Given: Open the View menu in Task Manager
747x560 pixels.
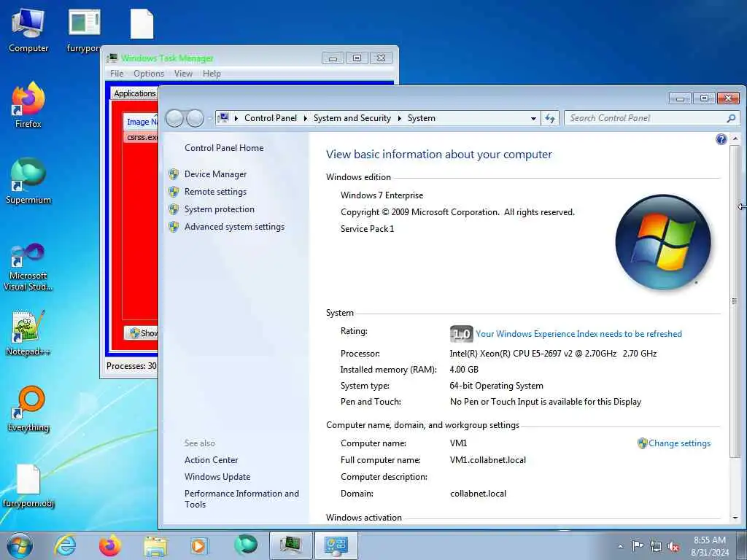Looking at the screenshot, I should tap(183, 74).
